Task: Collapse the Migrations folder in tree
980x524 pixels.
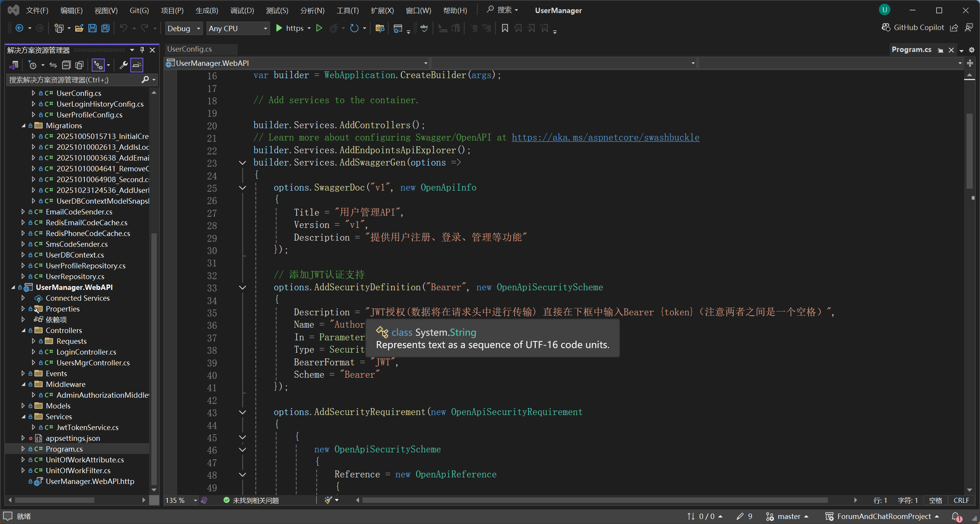Action: coord(23,126)
